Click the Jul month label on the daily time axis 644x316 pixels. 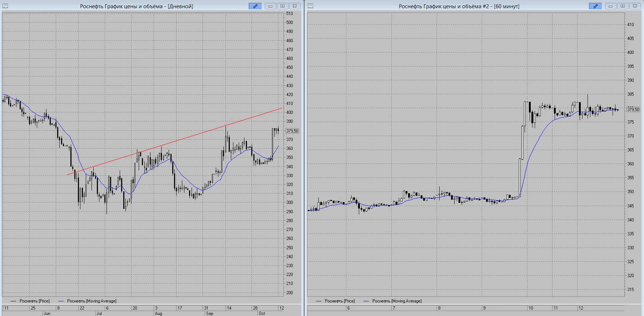[99, 314]
